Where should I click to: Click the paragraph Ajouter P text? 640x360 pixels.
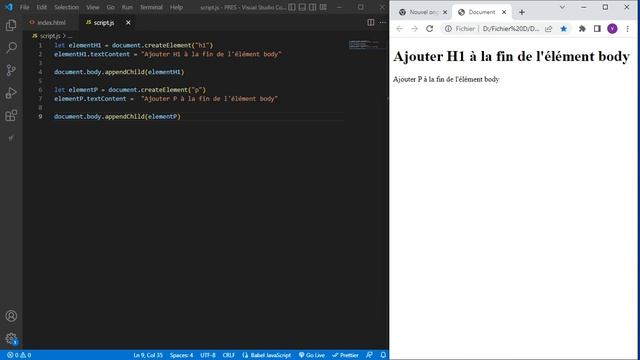[x=446, y=79]
